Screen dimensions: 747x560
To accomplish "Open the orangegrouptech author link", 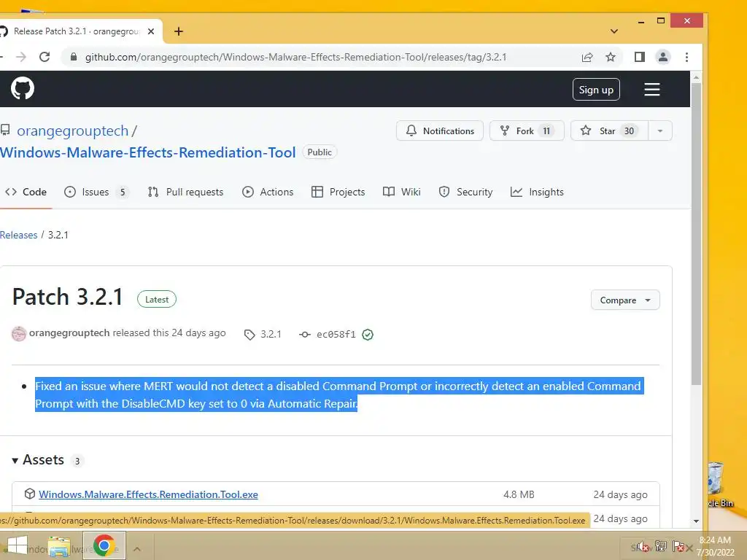I will click(x=69, y=332).
